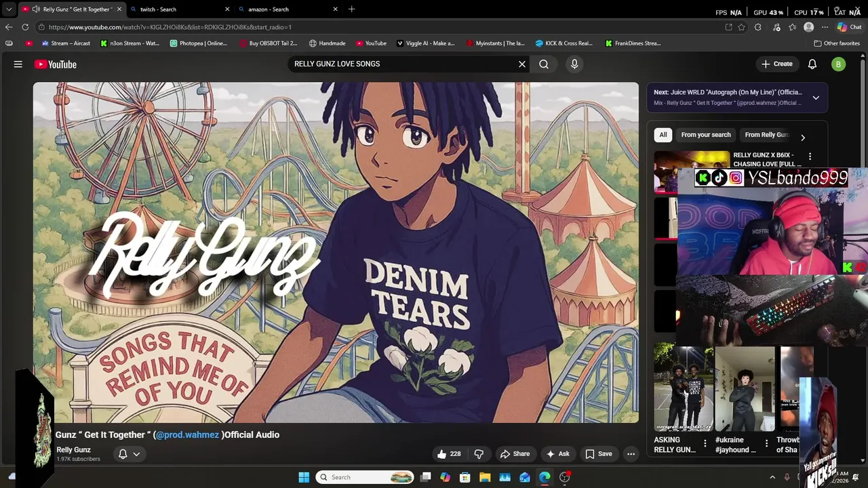The image size is (868, 488).
Task: Open @prod.wahmez link in title
Action: tap(187, 435)
